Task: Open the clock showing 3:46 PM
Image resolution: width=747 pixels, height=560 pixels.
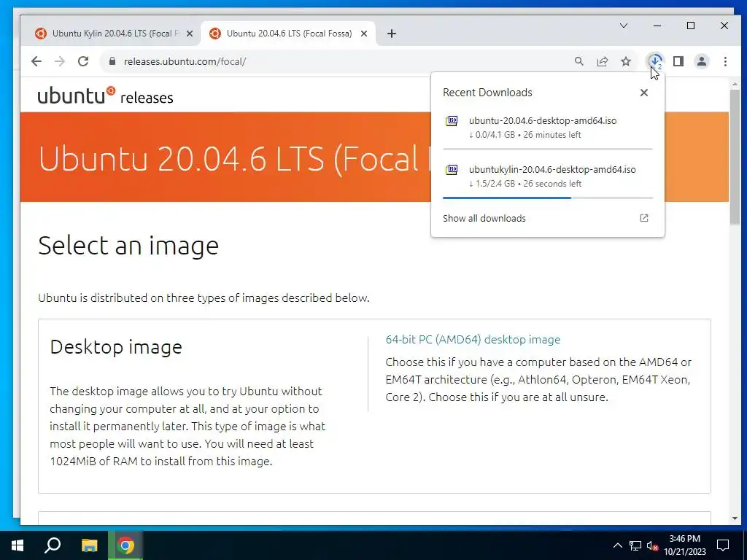Action: pos(685,545)
